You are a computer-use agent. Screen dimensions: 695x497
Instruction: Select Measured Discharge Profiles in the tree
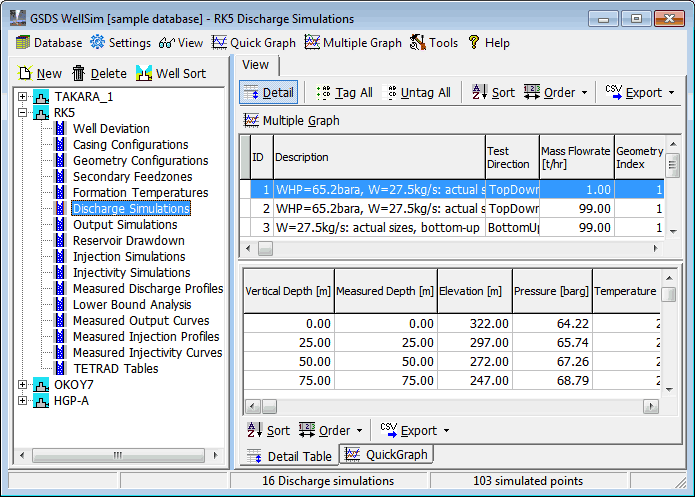(148, 289)
